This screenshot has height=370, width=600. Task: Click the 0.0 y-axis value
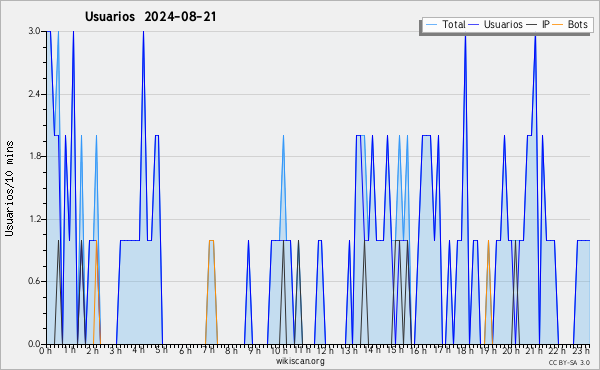point(34,344)
